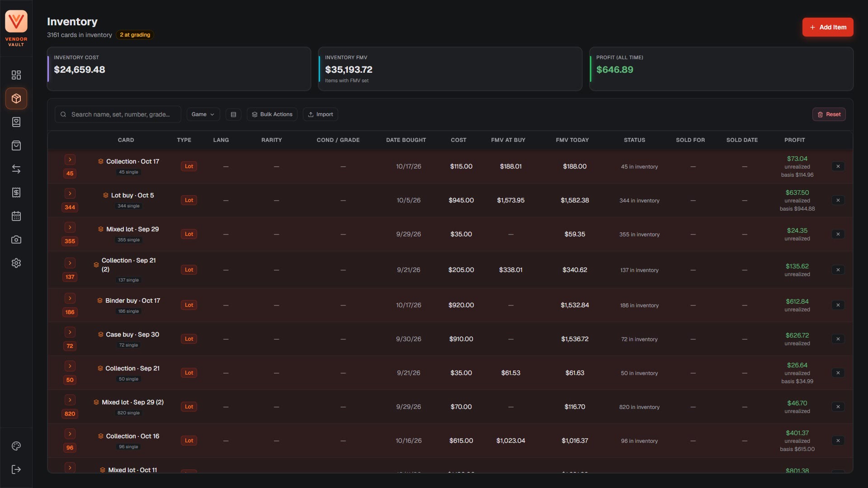Screen dimensions: 868x488
Task: Expand the Binder buy · Oct 17 lot
Action: click(70, 298)
